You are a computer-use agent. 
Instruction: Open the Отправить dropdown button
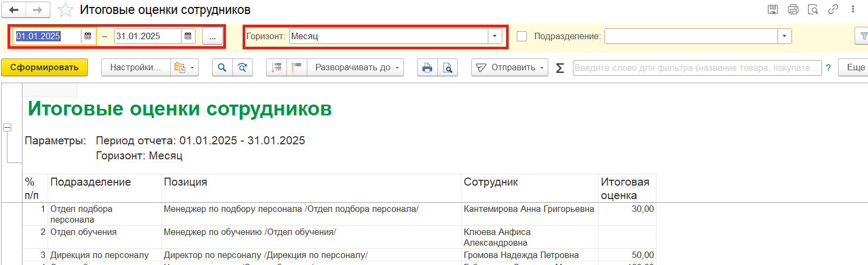(510, 68)
